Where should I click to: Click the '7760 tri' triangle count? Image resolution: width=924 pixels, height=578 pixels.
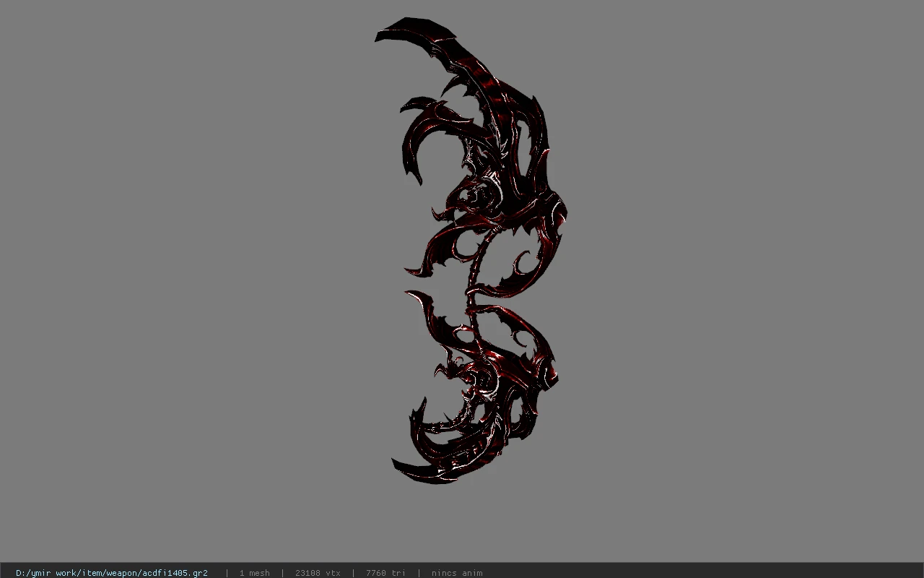385,573
